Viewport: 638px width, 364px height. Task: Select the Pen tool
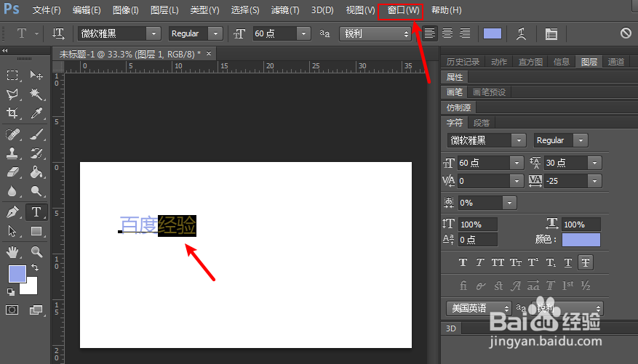(x=12, y=211)
